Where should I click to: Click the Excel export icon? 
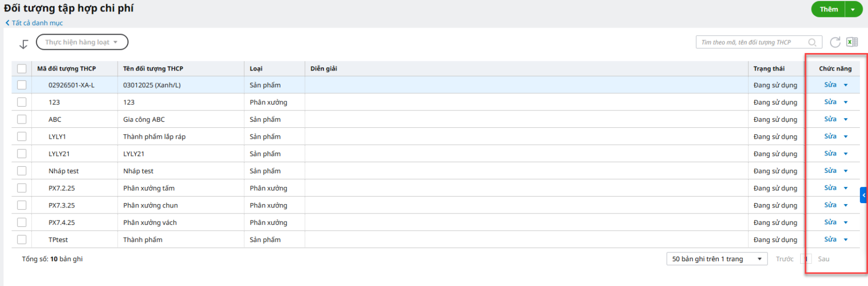pyautogui.click(x=852, y=42)
